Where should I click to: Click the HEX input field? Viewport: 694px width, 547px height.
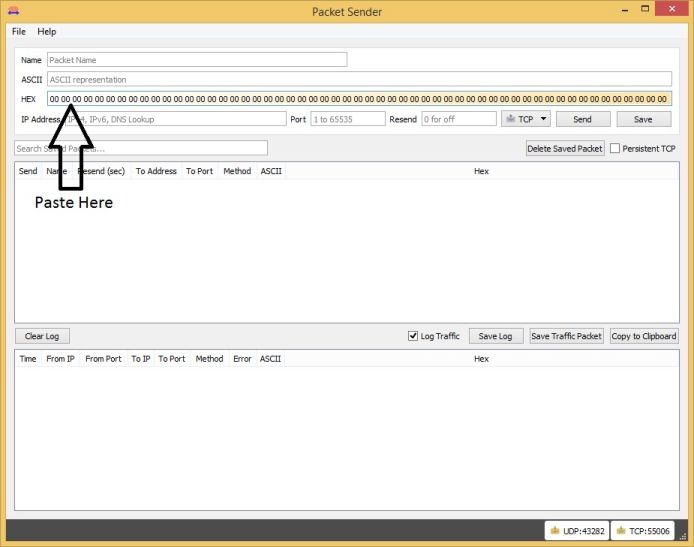click(x=359, y=99)
